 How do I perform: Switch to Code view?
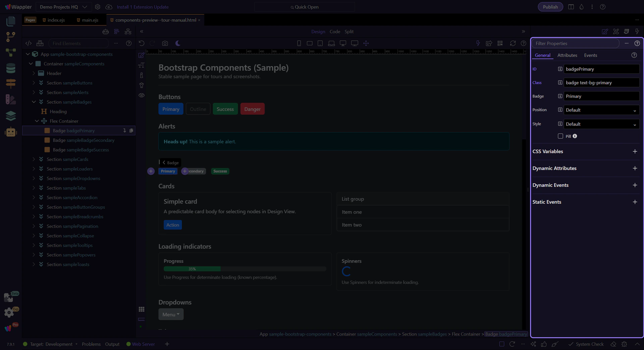(335, 32)
